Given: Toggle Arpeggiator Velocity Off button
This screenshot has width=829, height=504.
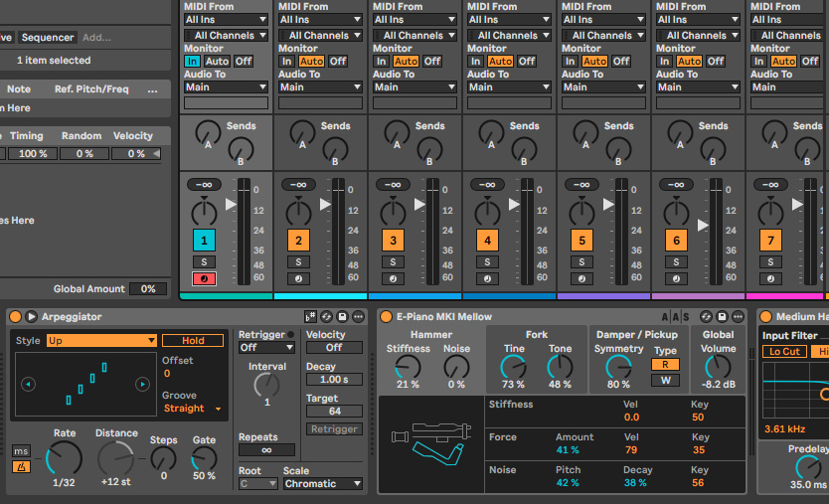Looking at the screenshot, I should [334, 348].
